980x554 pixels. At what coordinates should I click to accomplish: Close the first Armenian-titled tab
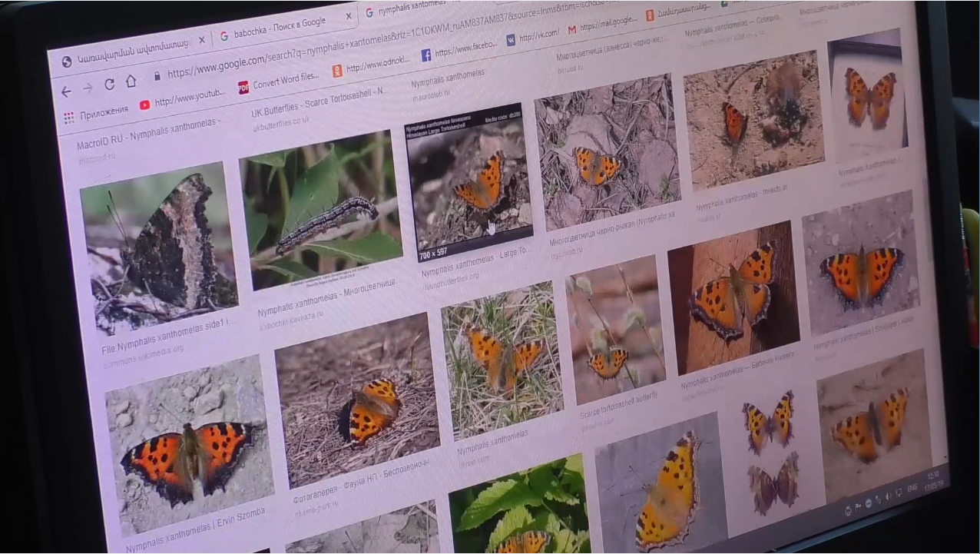202,40
